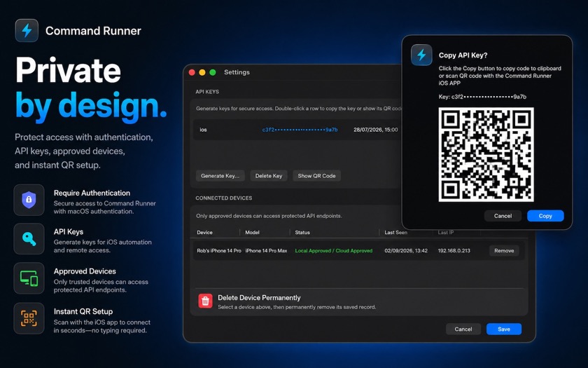588x368 pixels.
Task: Click the yellow minimize button in Settings
Action: pos(202,72)
